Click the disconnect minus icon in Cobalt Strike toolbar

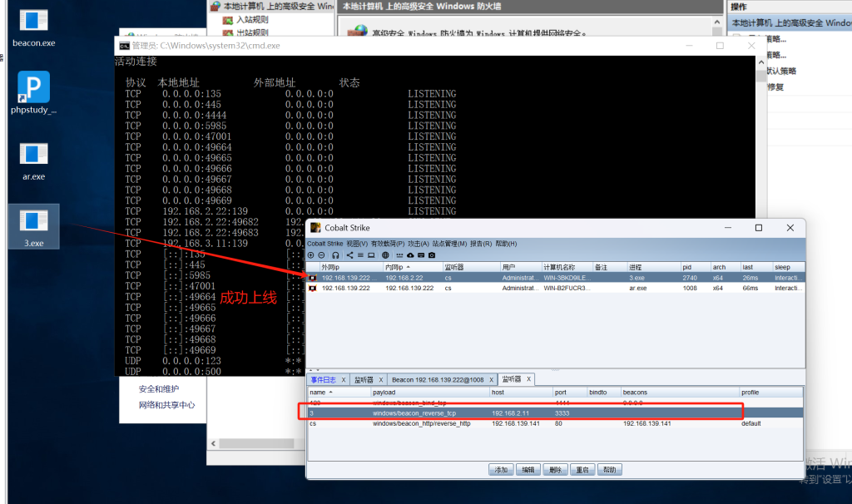tap(321, 255)
